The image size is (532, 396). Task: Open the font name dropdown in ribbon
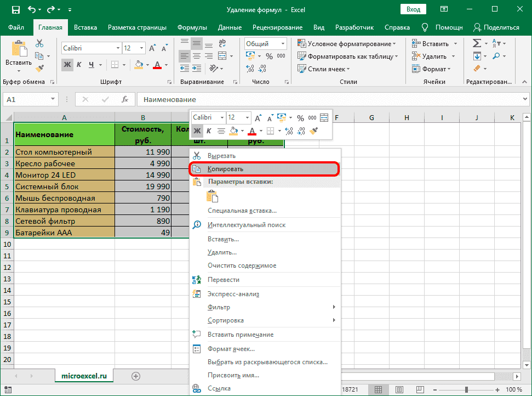pyautogui.click(x=117, y=48)
